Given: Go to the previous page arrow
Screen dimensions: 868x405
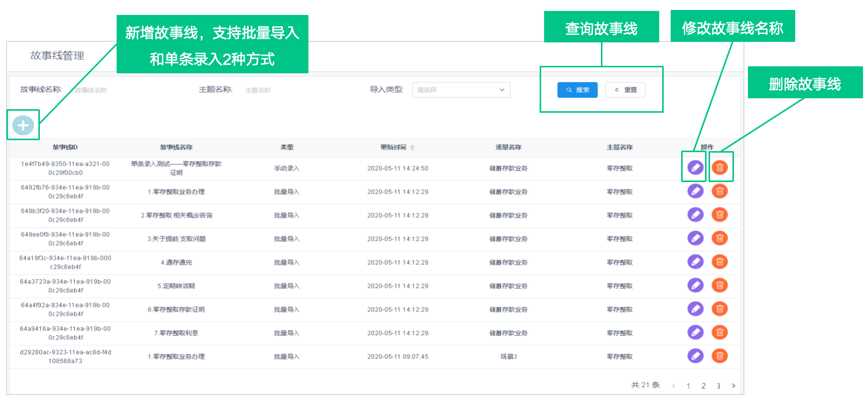Looking at the screenshot, I should [674, 386].
